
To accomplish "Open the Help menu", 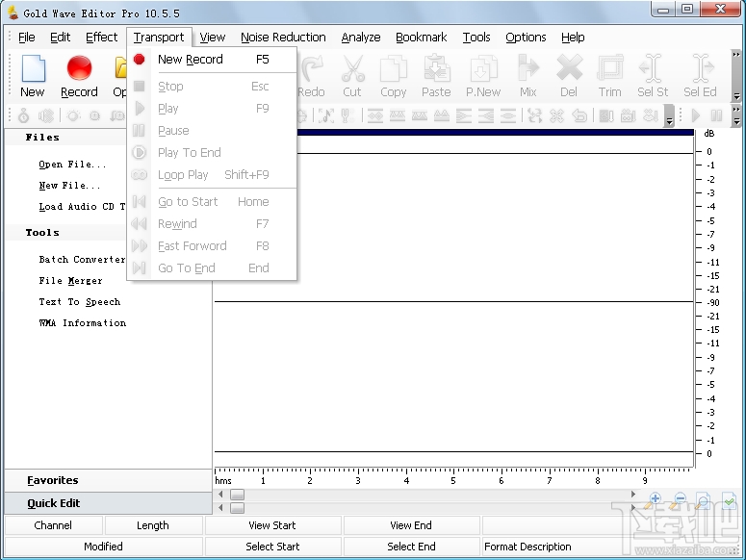I will pyautogui.click(x=573, y=38).
